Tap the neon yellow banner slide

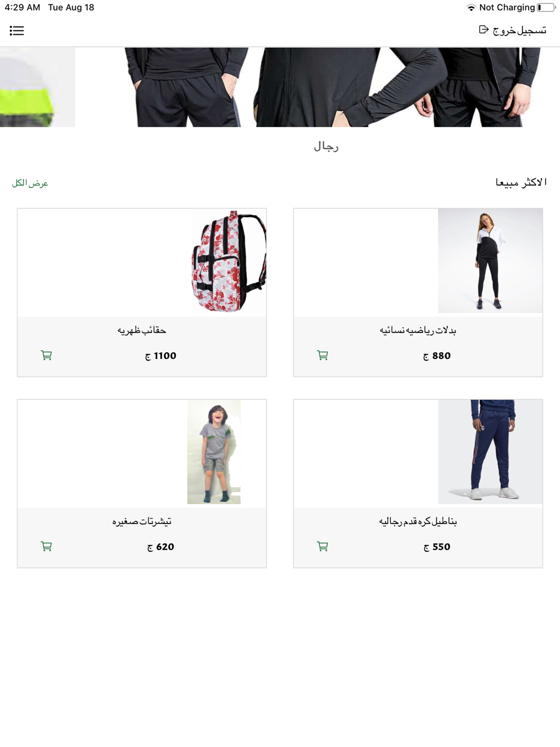37,87
